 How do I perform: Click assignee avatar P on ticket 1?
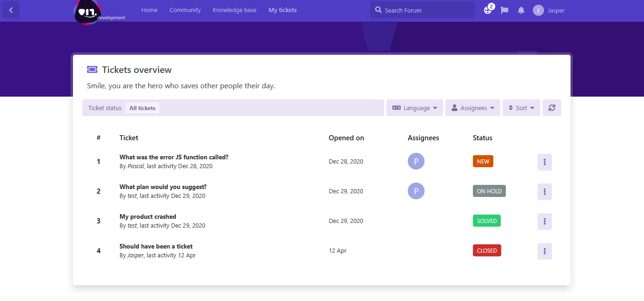click(x=416, y=161)
